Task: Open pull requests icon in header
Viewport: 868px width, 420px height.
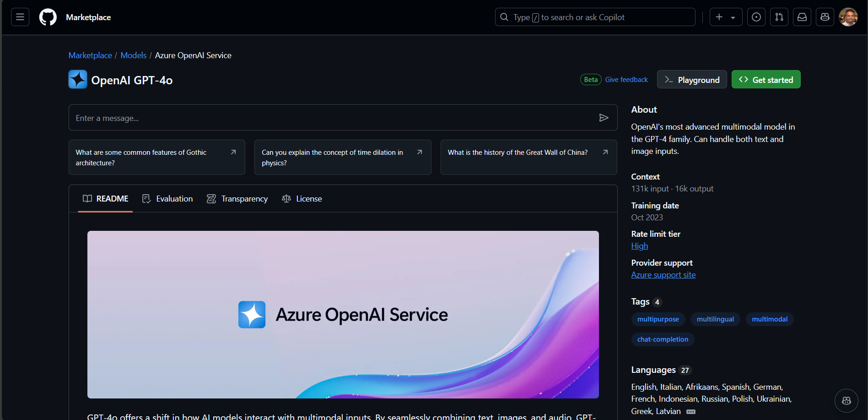Action: tap(779, 17)
